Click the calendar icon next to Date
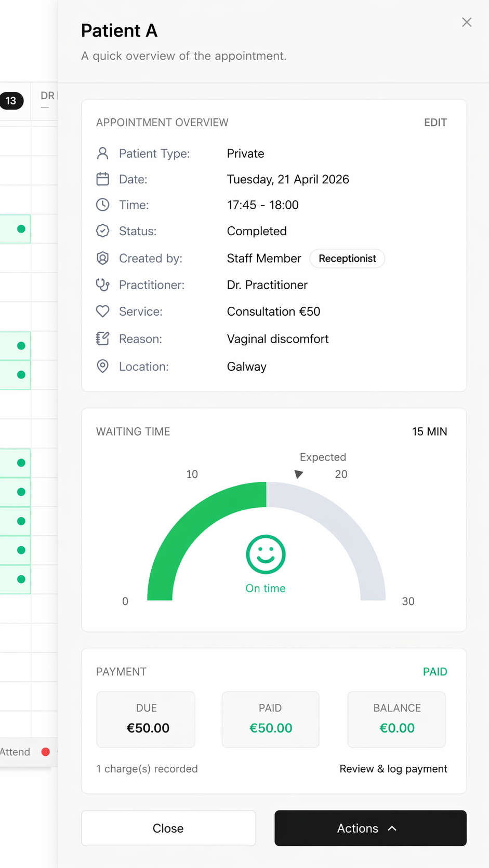 (x=103, y=179)
